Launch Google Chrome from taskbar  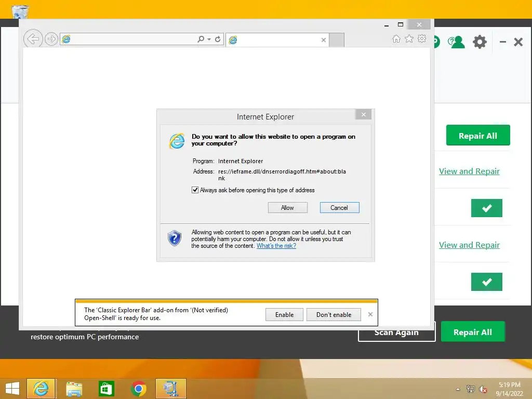click(x=138, y=389)
